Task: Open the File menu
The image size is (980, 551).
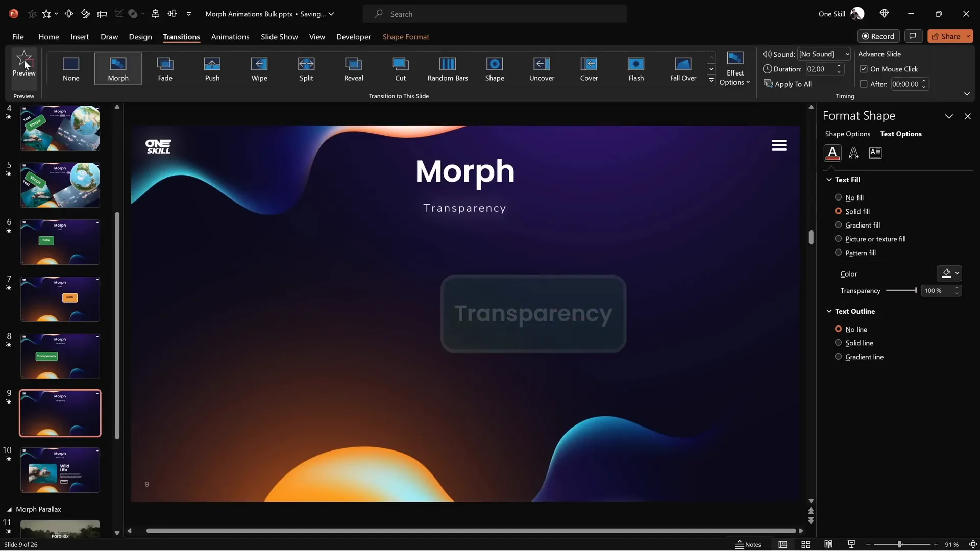Action: pos(18,37)
